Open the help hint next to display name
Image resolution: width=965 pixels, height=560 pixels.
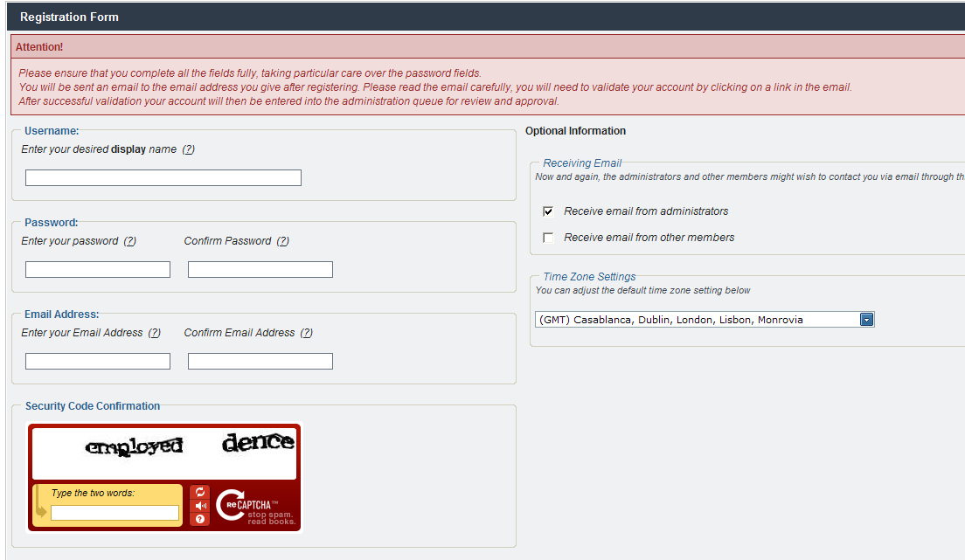click(x=188, y=149)
